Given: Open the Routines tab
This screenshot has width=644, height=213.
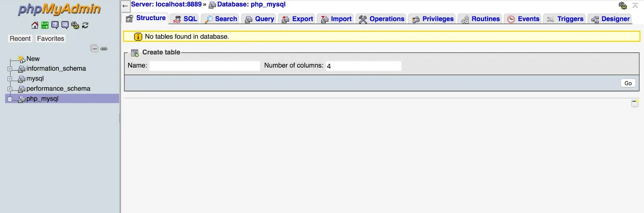Looking at the screenshot, I should coord(480,19).
